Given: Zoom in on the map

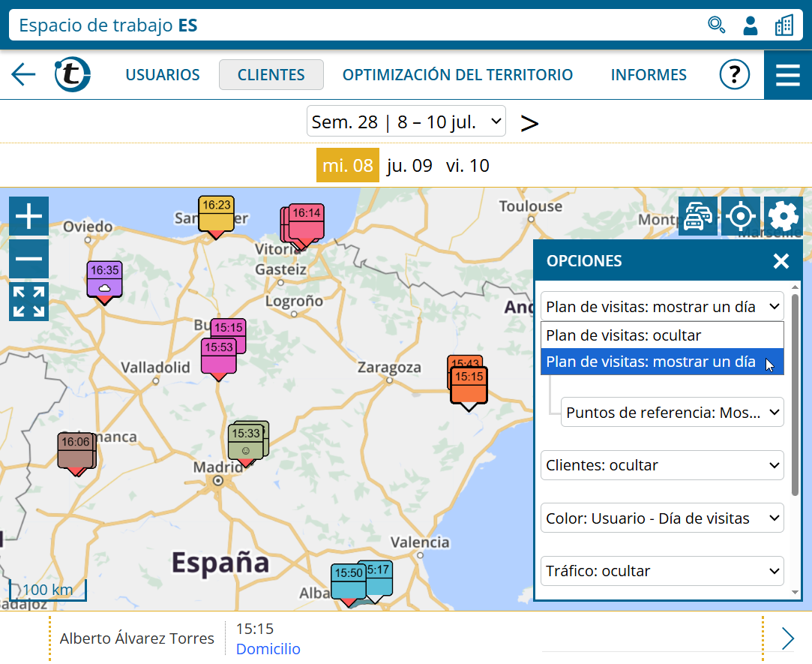Looking at the screenshot, I should tap(29, 216).
